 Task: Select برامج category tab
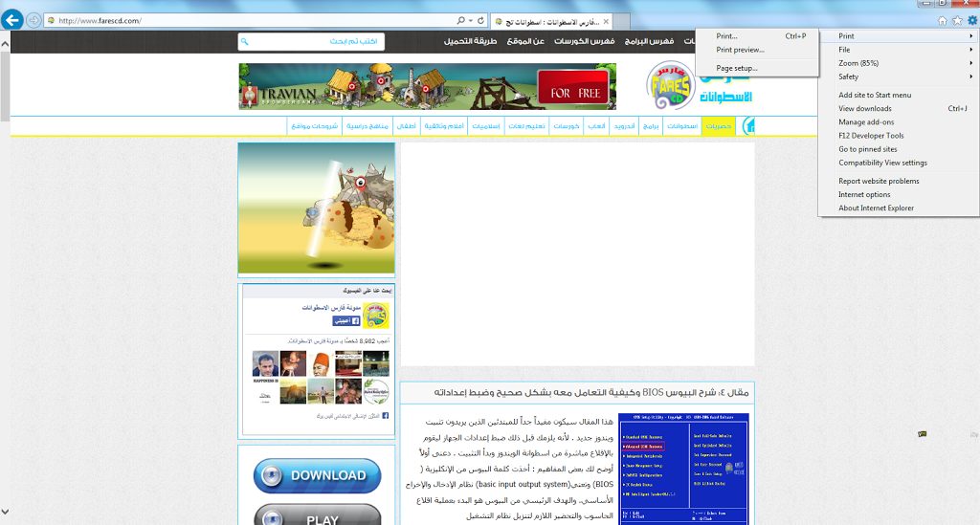pyautogui.click(x=651, y=126)
